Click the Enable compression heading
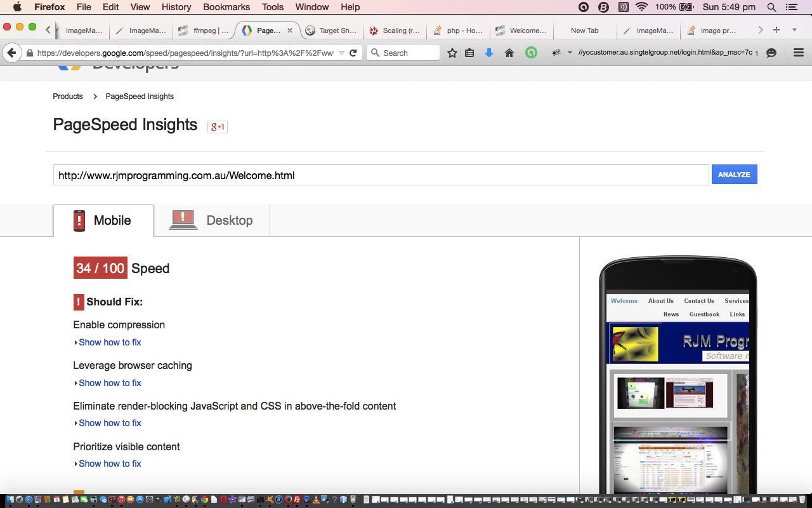This screenshot has width=812, height=508. tap(119, 325)
